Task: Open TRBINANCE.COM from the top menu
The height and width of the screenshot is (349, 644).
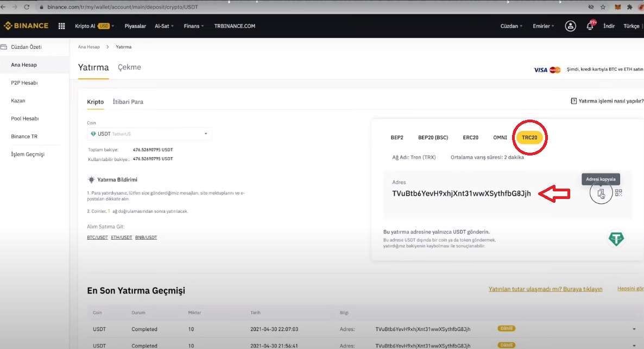Action: coord(235,26)
